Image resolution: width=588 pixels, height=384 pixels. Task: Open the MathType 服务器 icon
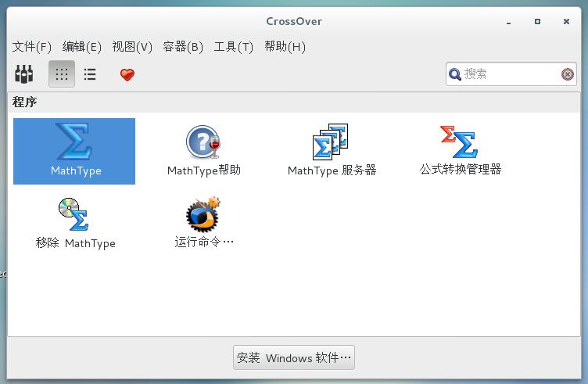tap(331, 143)
